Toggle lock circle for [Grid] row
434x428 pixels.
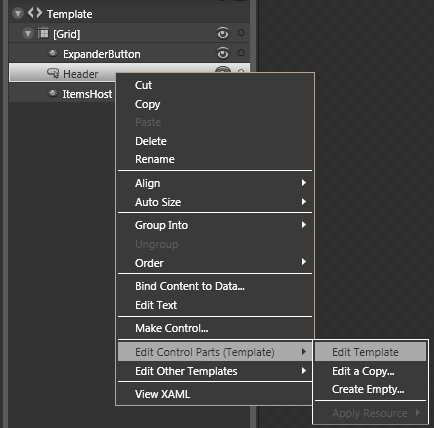click(241, 33)
